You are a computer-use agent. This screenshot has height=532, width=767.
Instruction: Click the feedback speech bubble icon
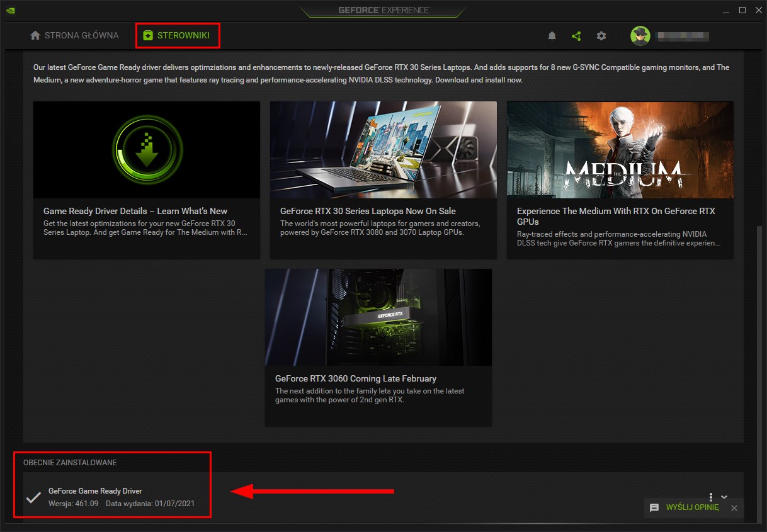[654, 507]
